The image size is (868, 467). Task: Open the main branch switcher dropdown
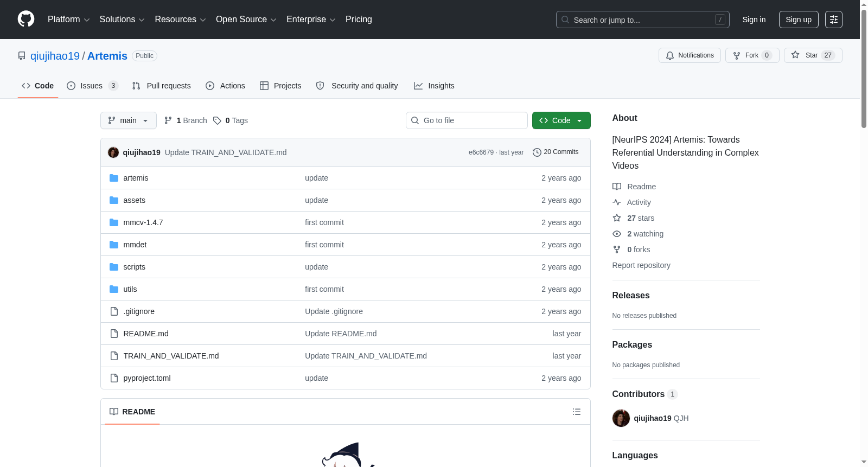[x=129, y=120]
